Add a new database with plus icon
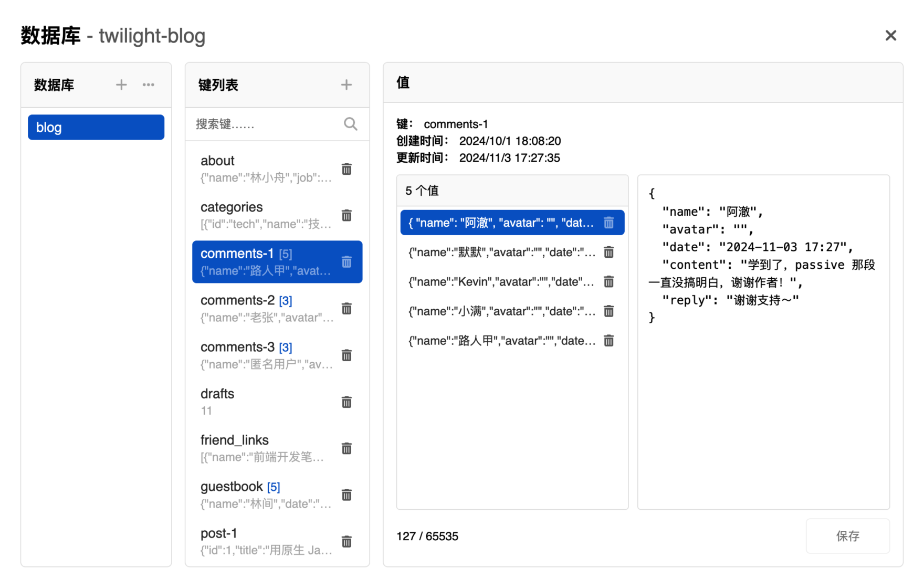This screenshot has width=924, height=588. point(121,85)
